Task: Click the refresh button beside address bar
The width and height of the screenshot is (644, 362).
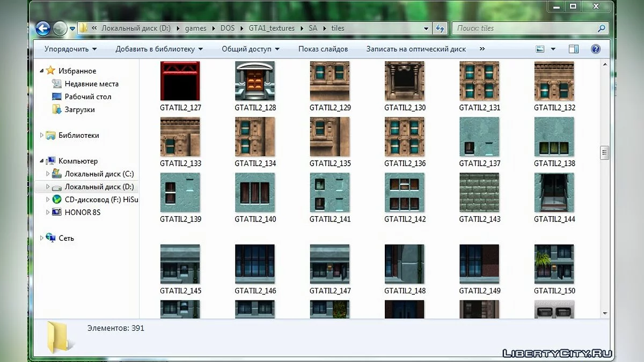Action: point(440,28)
